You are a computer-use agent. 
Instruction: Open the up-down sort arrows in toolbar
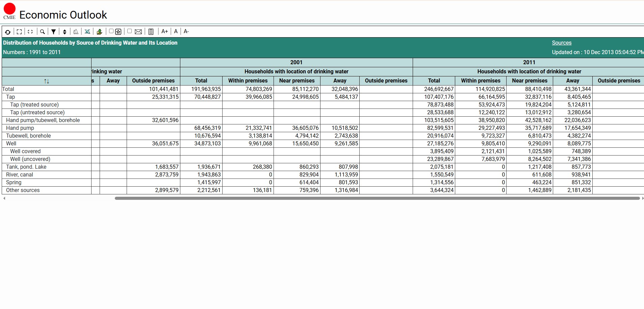click(65, 32)
